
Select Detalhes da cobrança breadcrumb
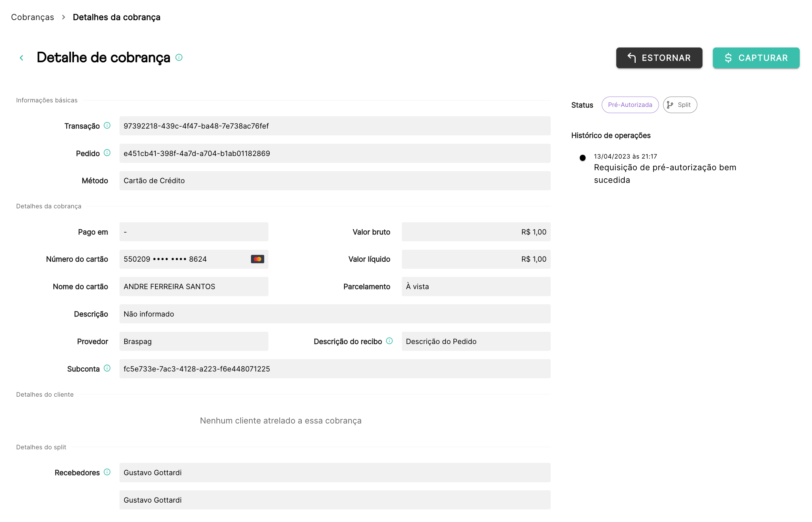(117, 17)
